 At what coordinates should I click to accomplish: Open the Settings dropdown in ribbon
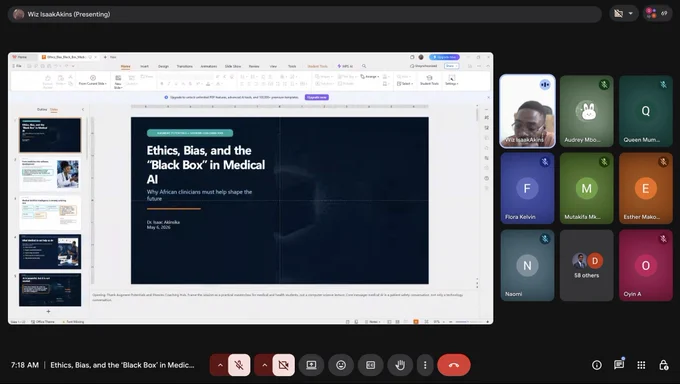(451, 80)
